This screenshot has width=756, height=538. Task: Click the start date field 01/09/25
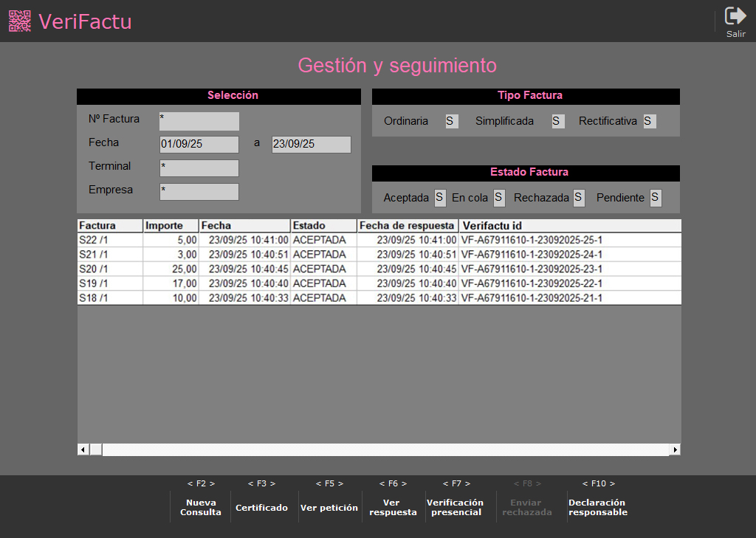(199, 144)
